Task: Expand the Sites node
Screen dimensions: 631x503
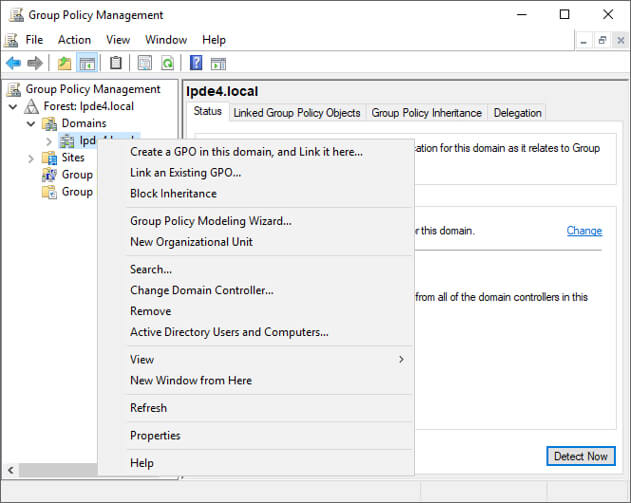Action: coord(31,158)
